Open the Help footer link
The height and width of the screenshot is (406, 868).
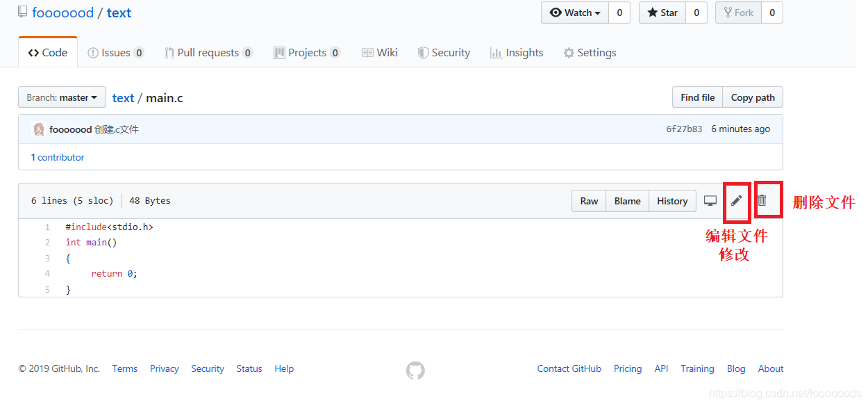284,369
